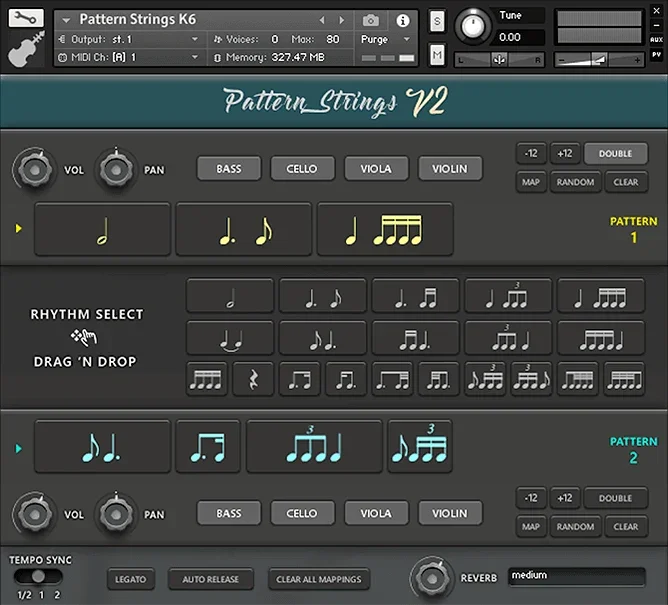Image resolution: width=668 pixels, height=605 pixels.
Task: Select CELLO for Pattern 1
Action: point(302,169)
